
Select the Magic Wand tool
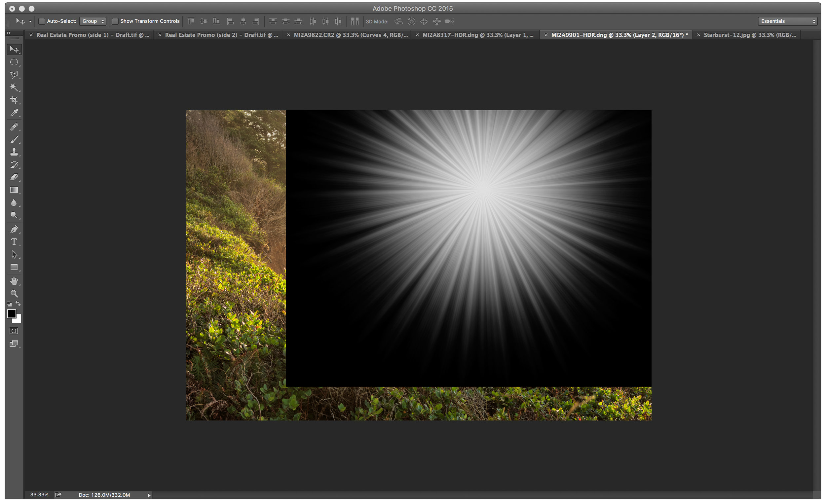14,88
